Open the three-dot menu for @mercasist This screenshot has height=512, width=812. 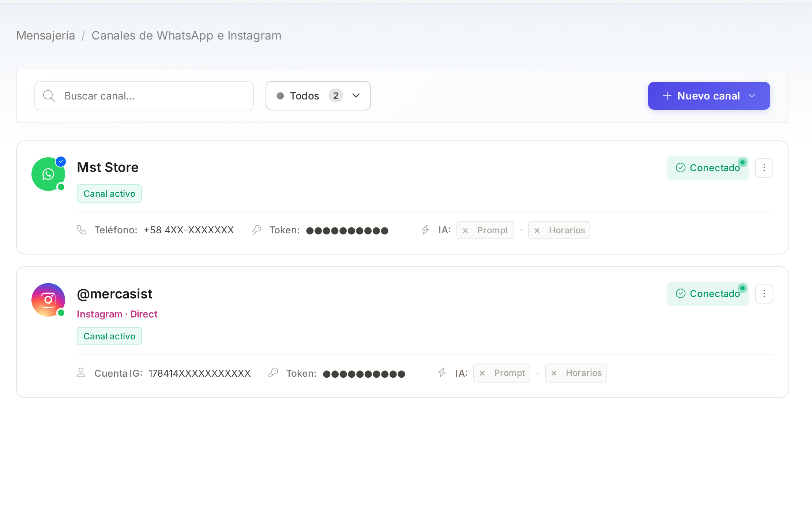coord(764,294)
